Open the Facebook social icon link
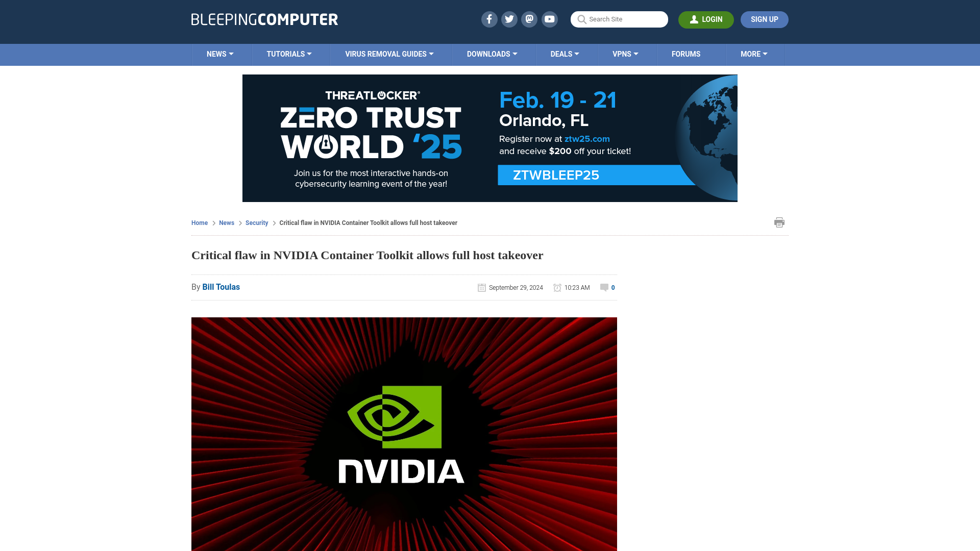 488,19
